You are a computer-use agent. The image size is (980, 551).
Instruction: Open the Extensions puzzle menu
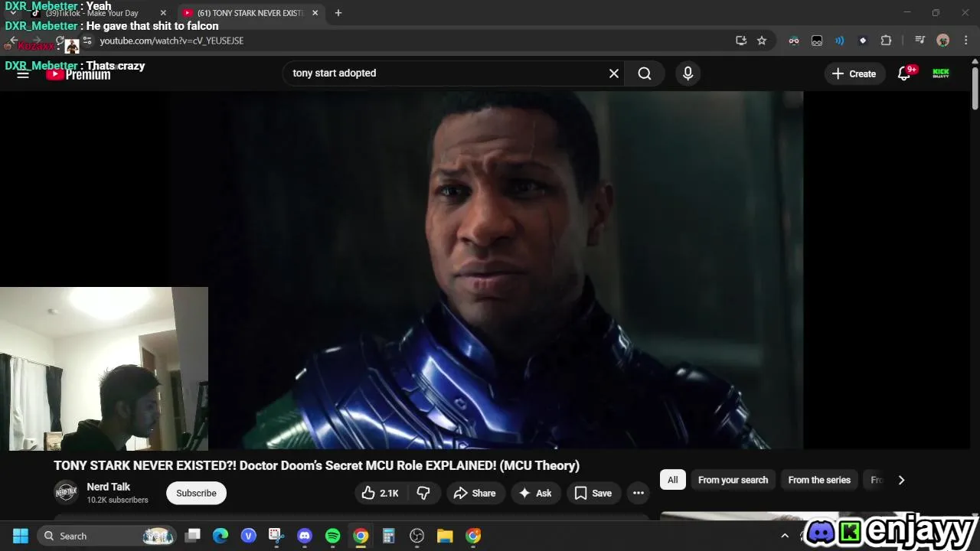(886, 41)
